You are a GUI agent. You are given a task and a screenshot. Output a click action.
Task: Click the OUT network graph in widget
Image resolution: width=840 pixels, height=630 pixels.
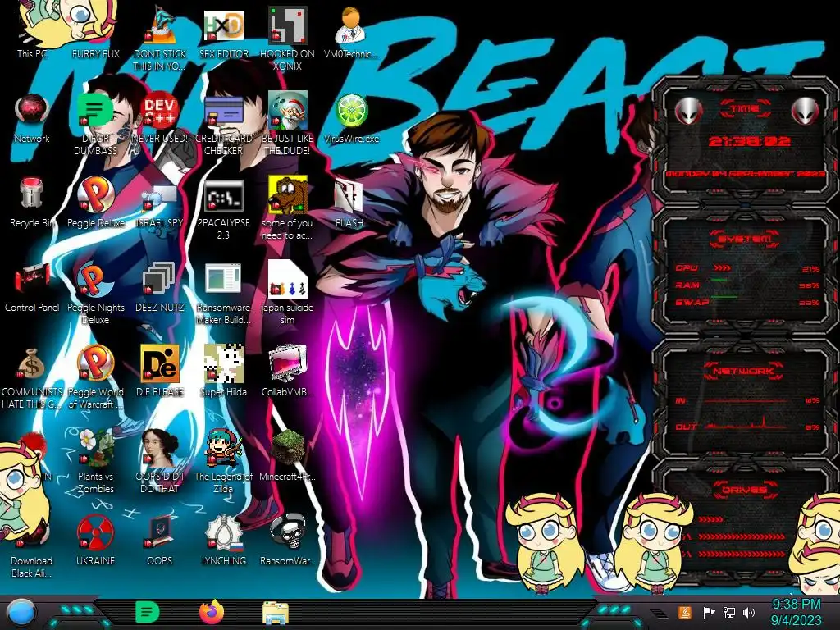pos(746,424)
